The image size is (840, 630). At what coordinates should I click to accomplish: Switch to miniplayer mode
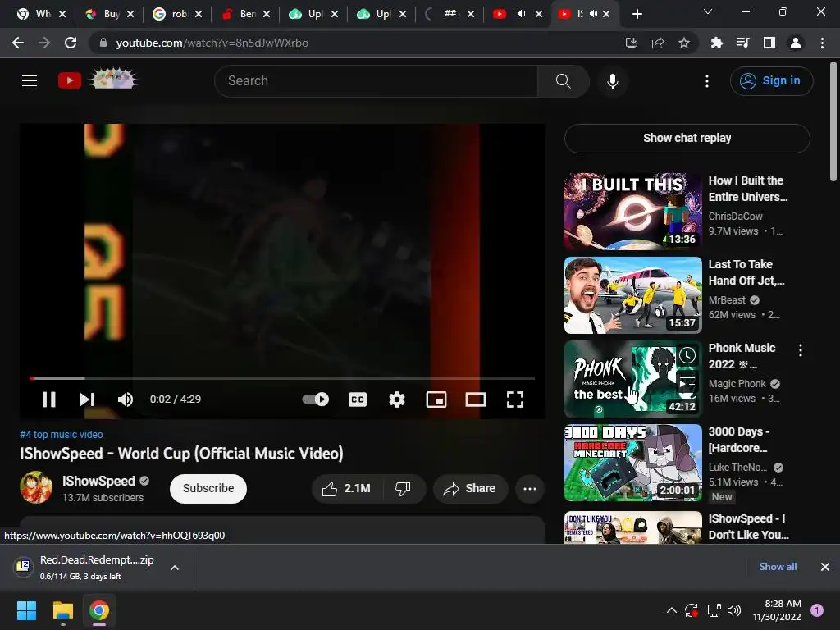[x=436, y=399]
